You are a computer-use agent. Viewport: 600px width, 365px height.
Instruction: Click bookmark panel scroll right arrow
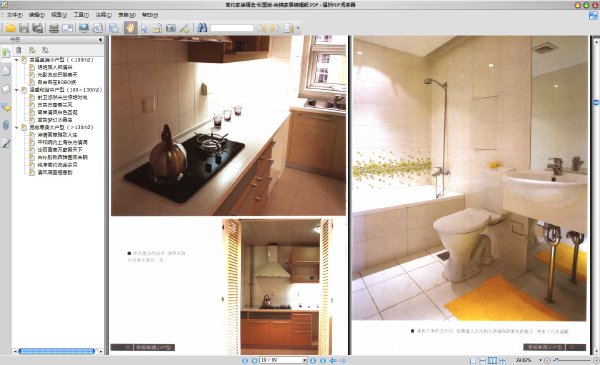(101, 351)
